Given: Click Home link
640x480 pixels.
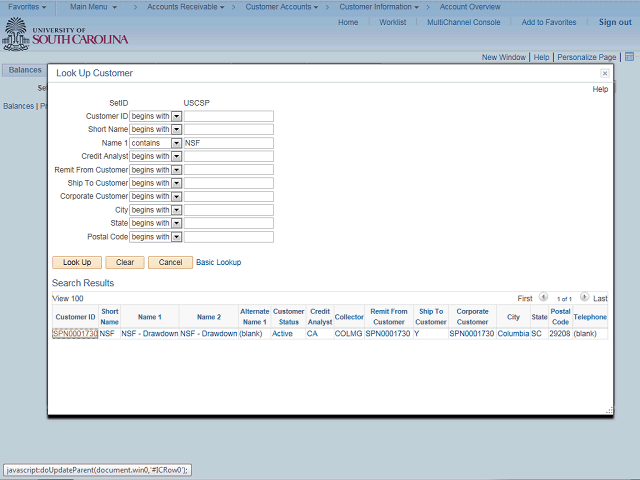Looking at the screenshot, I should point(348,22).
